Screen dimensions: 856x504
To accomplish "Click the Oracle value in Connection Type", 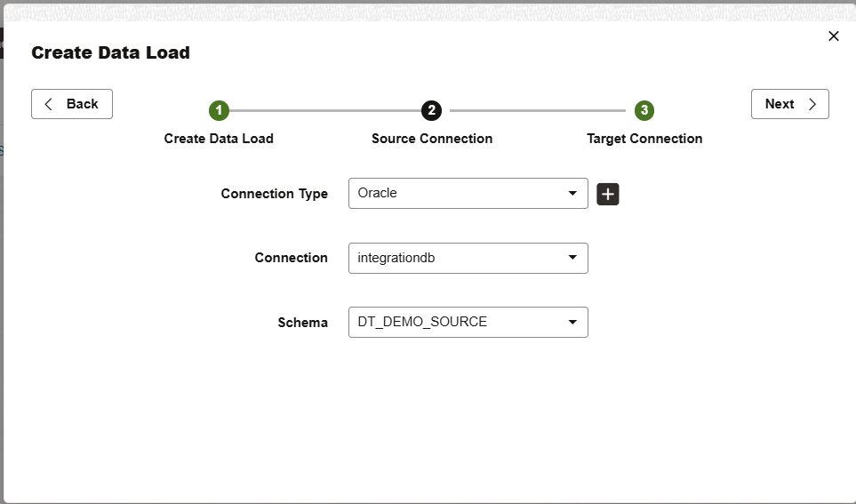I will 377,193.
